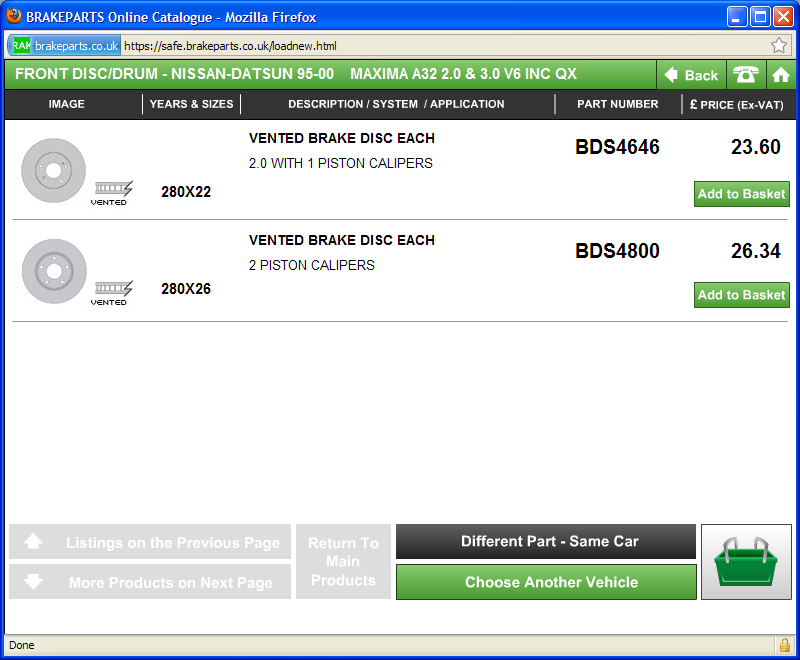Viewport: 800px width, 660px height.
Task: Click the Back button in the header
Action: [691, 75]
